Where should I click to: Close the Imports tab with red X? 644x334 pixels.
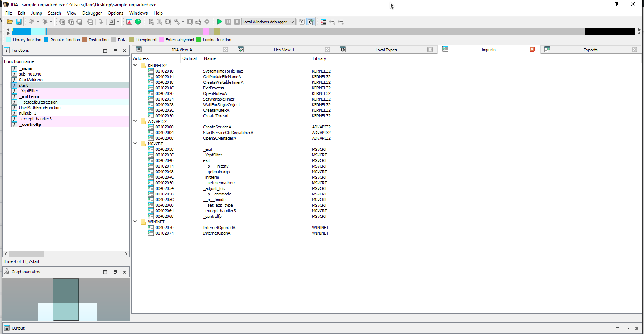click(x=532, y=50)
